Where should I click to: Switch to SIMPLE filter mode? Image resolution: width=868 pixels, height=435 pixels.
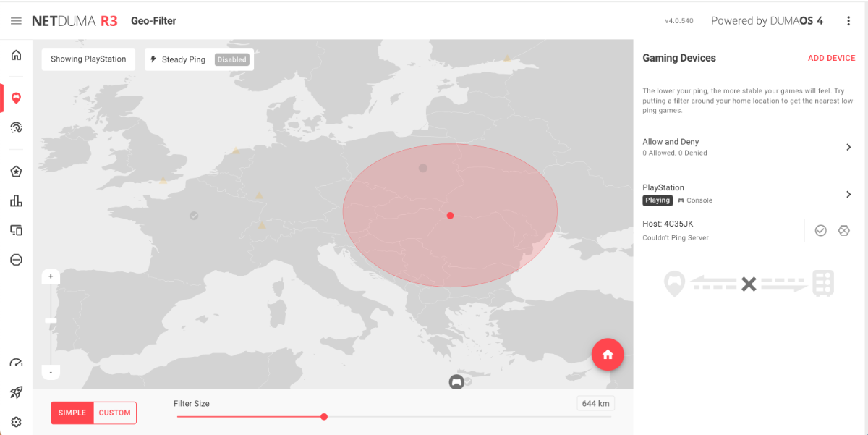72,413
